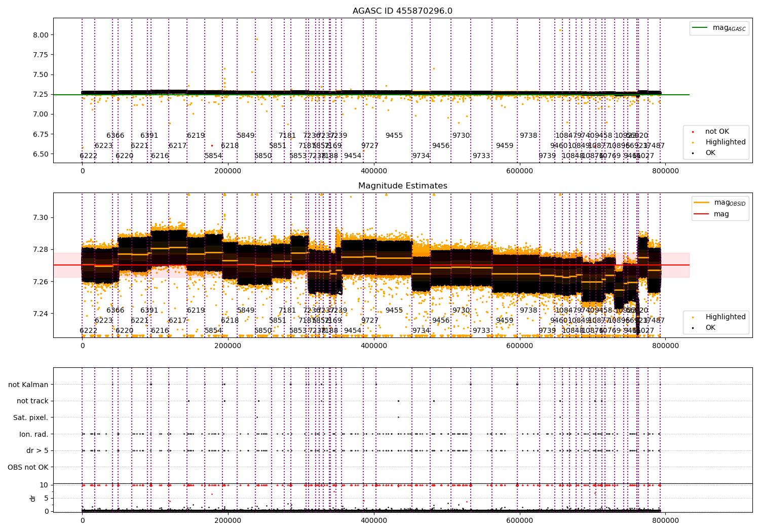The image size is (760, 532).
Task: Click the "not Kalman" row label
Action: click(28, 385)
